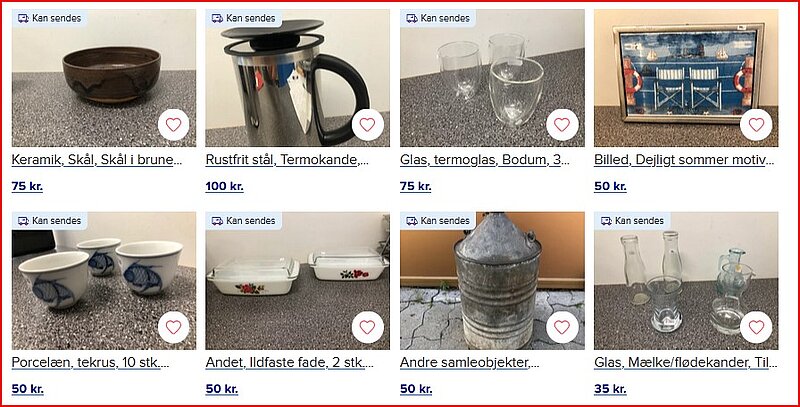
Task: Open the framed sailing picture thumbnail
Action: pos(686,78)
